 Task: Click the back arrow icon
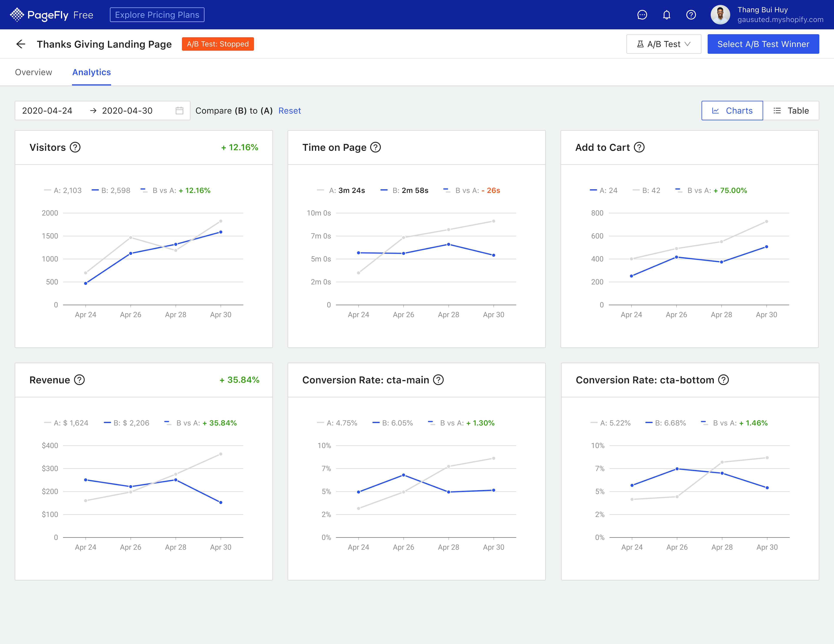tap(21, 44)
